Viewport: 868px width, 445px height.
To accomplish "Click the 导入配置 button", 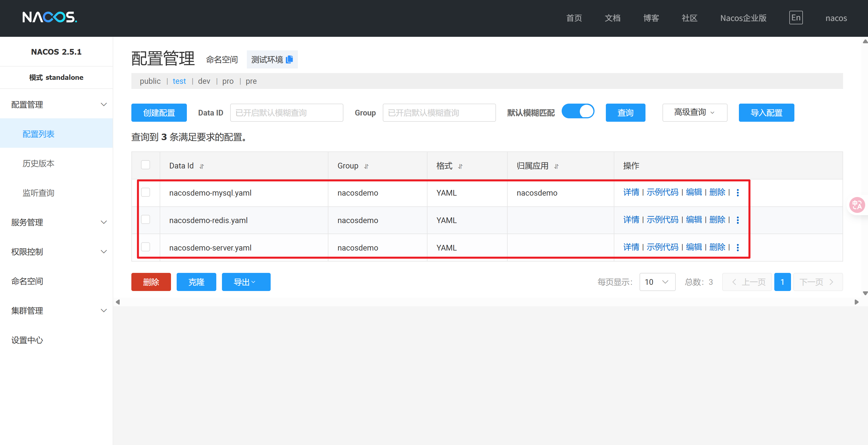I will coord(766,112).
